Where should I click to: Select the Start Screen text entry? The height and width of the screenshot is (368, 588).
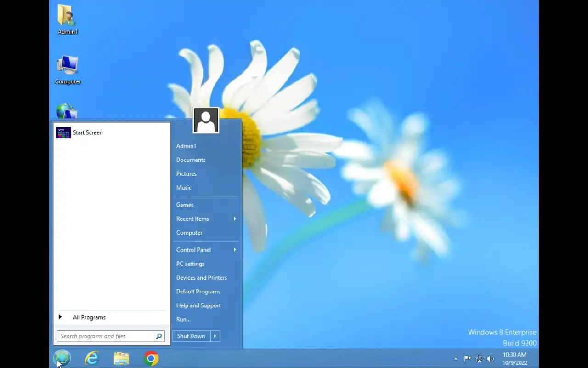click(x=88, y=132)
